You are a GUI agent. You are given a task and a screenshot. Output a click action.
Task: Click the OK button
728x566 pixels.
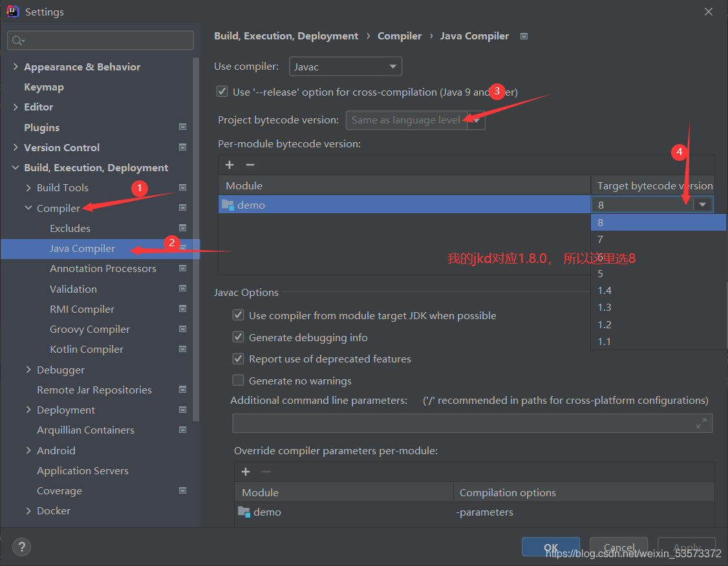[x=551, y=547]
